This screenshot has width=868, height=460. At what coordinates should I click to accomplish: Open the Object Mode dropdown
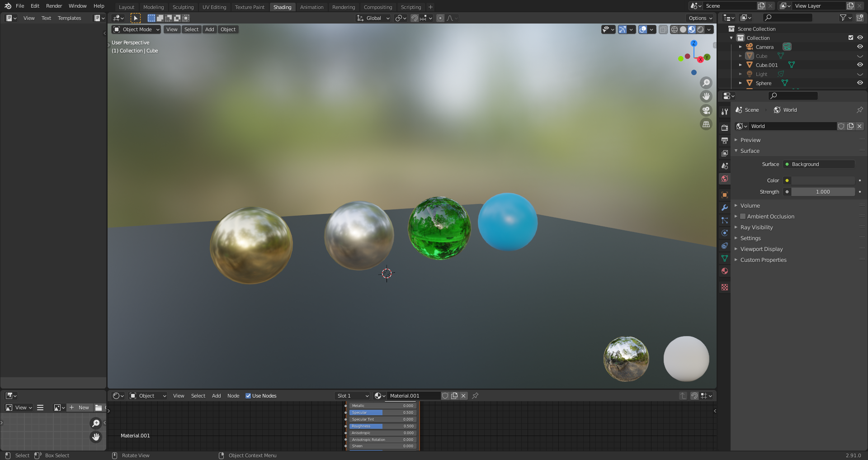pyautogui.click(x=137, y=29)
